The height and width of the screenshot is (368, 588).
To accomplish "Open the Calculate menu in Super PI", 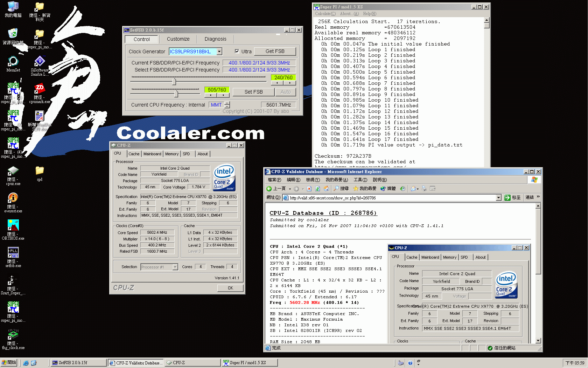I will point(325,14).
